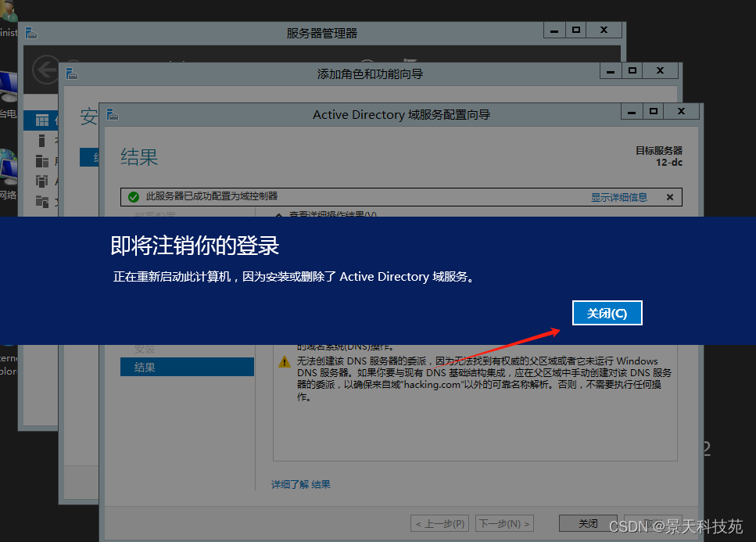Click the 服务器管理器 title text
Image resolution: width=756 pixels, height=542 pixels.
point(321,34)
